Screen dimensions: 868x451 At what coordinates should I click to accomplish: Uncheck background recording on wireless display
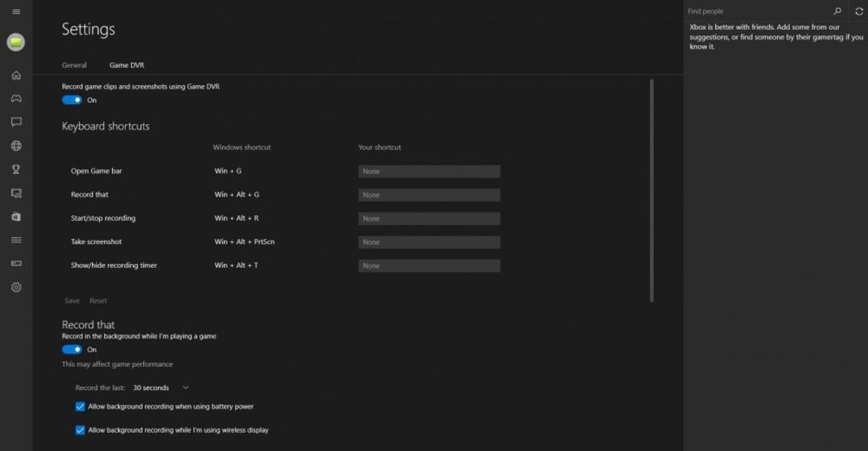coord(80,429)
